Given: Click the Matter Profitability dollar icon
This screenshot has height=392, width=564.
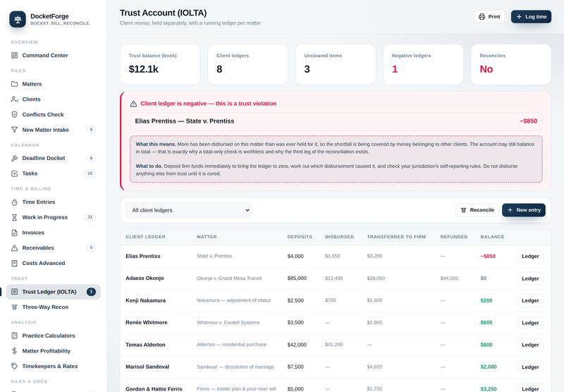Looking at the screenshot, I should 14,351.
